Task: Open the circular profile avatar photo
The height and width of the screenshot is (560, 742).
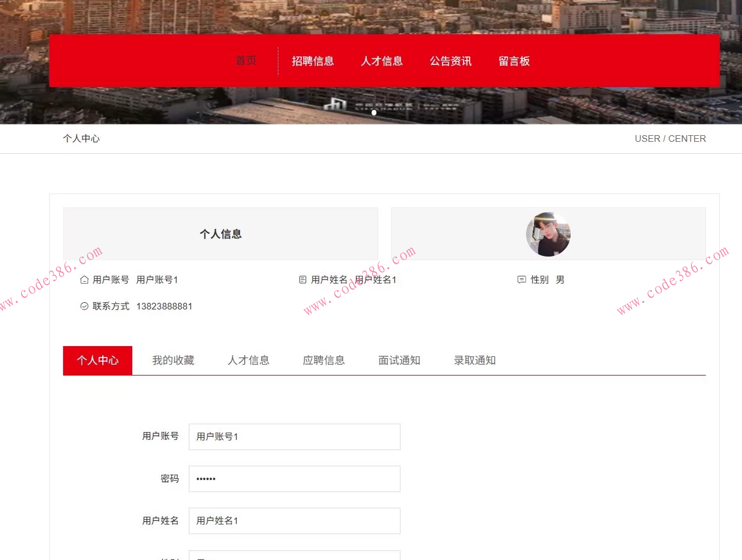Action: pyautogui.click(x=548, y=234)
